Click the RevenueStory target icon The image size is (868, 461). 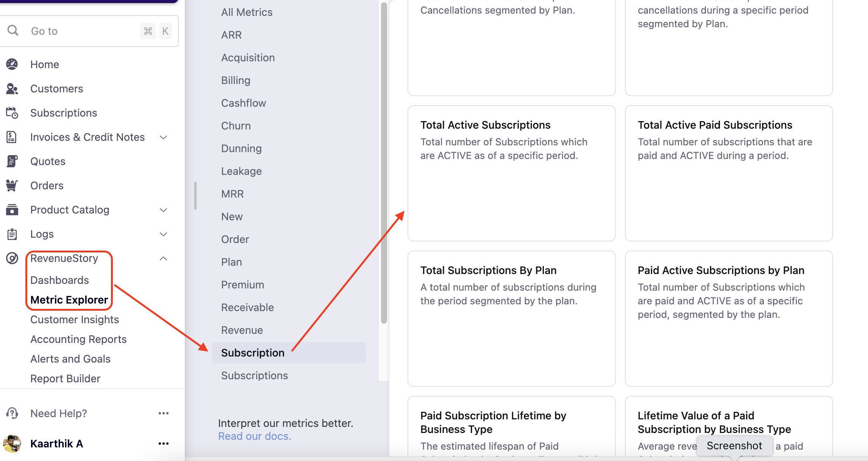pos(12,258)
